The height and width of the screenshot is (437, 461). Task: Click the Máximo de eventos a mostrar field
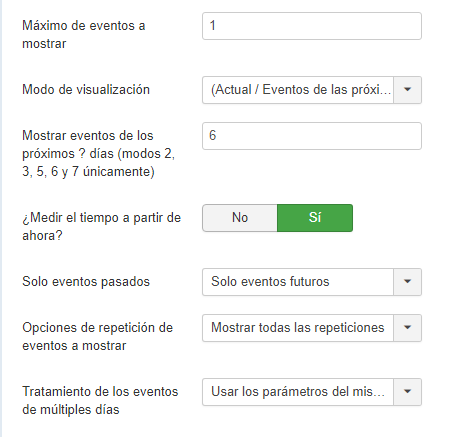pos(312,26)
